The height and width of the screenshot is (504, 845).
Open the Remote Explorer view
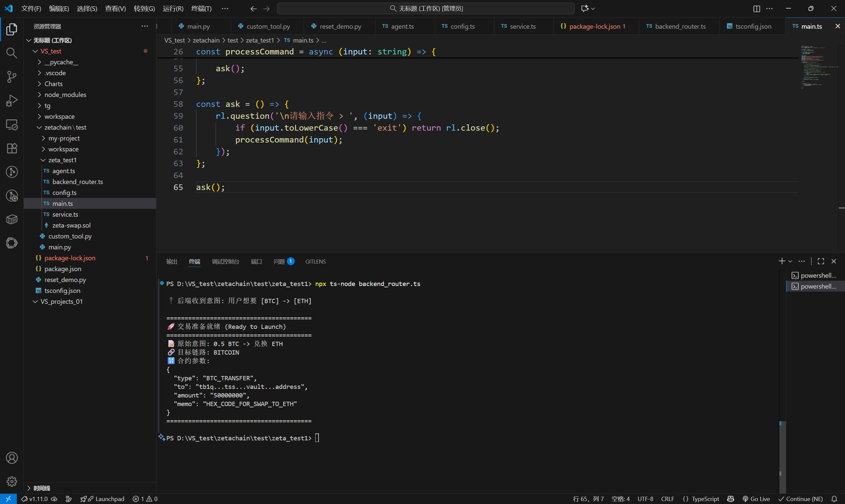pyautogui.click(x=12, y=124)
